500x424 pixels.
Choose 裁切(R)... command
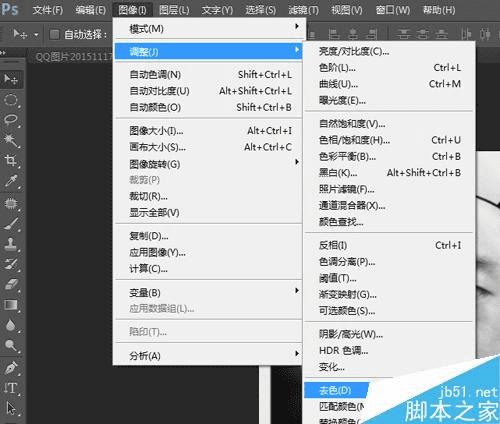coord(208,196)
